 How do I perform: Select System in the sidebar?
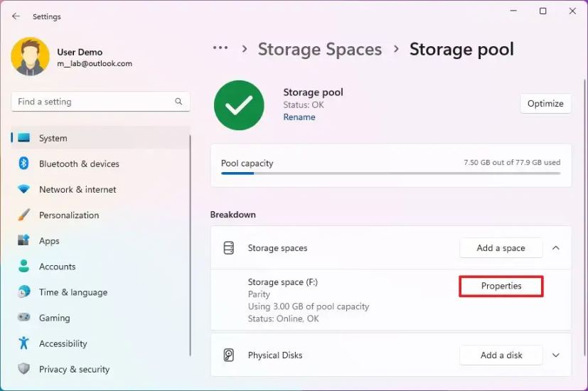pos(53,138)
